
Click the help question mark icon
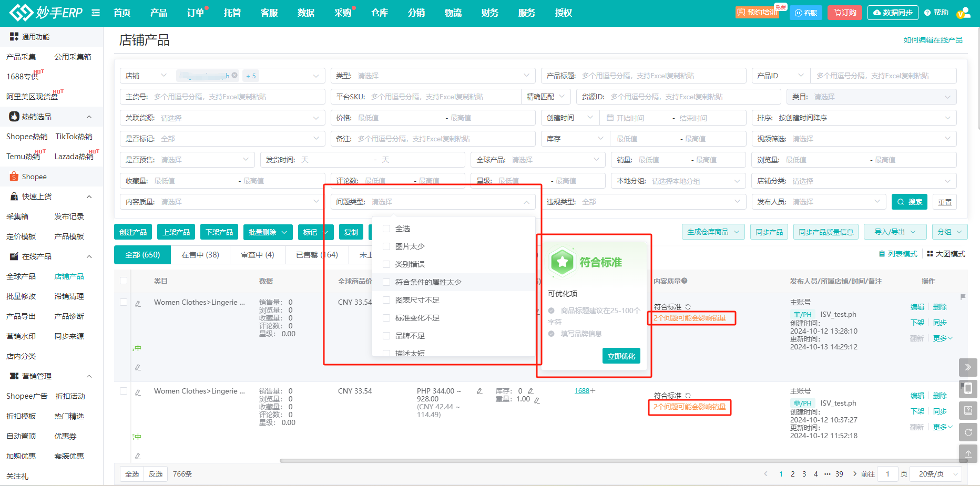(927, 13)
